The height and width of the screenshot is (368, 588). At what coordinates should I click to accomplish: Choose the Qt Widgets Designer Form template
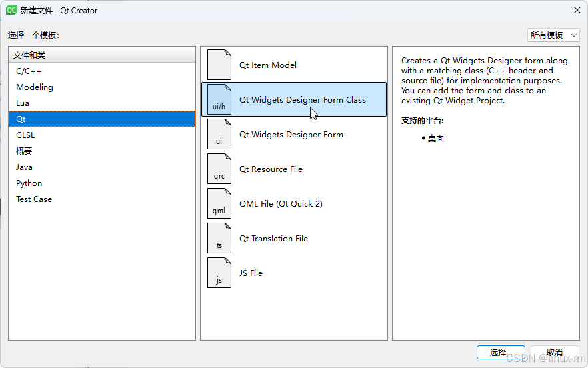click(294, 134)
